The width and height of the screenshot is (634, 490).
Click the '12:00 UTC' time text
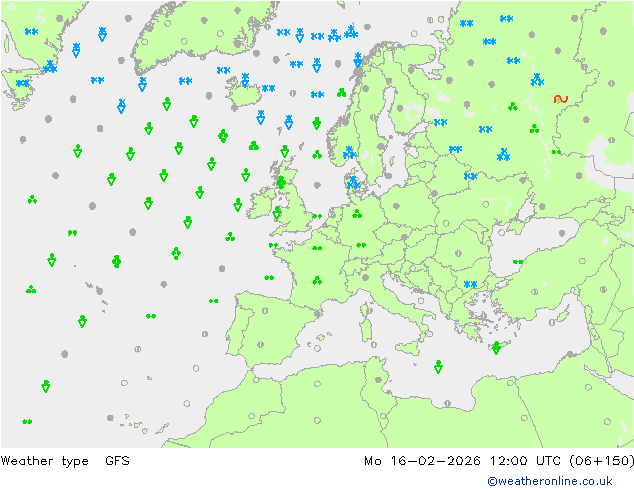[x=525, y=460]
